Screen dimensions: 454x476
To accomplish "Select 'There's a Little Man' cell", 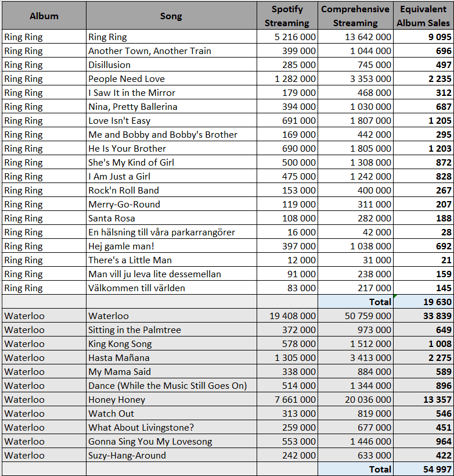I will click(x=171, y=260).
